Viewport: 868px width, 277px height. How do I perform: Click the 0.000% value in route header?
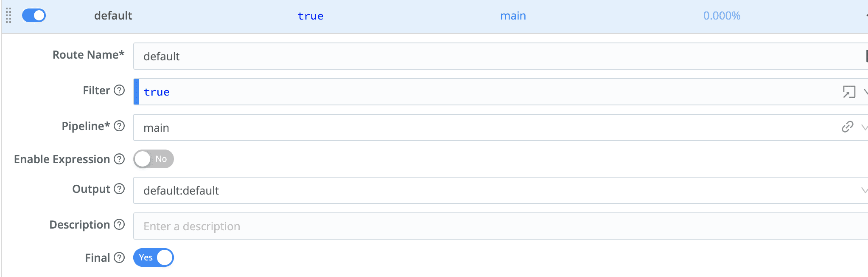click(722, 16)
